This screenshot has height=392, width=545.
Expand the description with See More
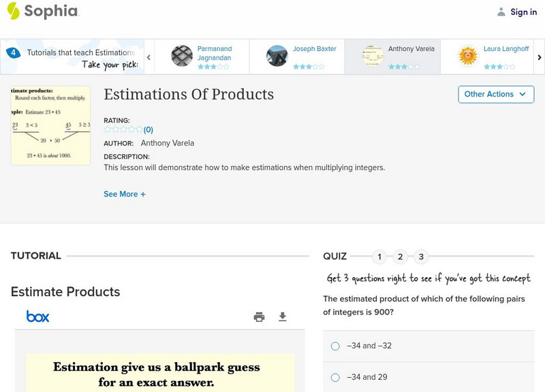pyautogui.click(x=125, y=194)
